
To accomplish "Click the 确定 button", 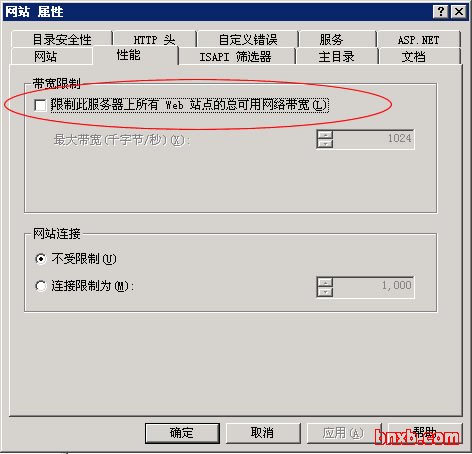I will pyautogui.click(x=182, y=433).
